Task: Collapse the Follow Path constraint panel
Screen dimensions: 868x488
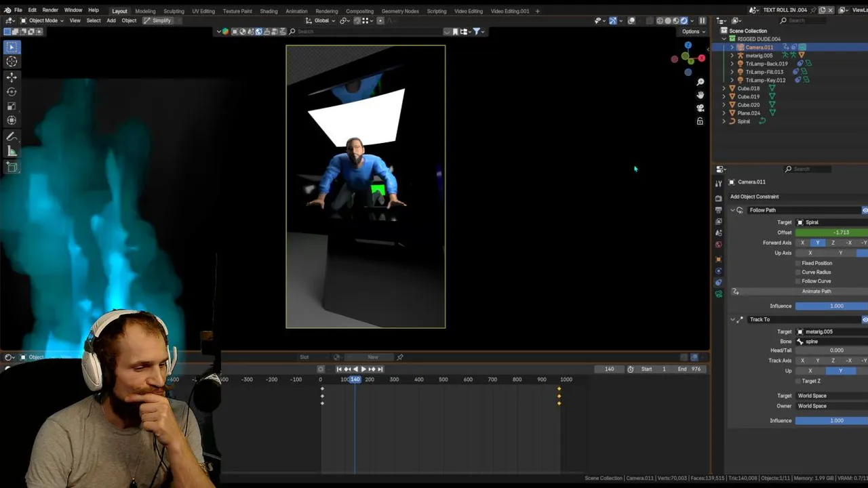Action: coord(732,210)
